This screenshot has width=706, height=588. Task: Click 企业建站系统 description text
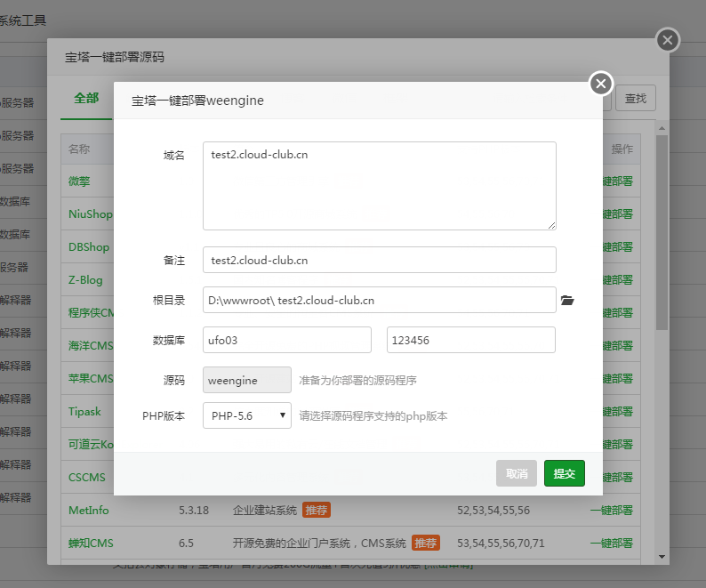(x=265, y=510)
